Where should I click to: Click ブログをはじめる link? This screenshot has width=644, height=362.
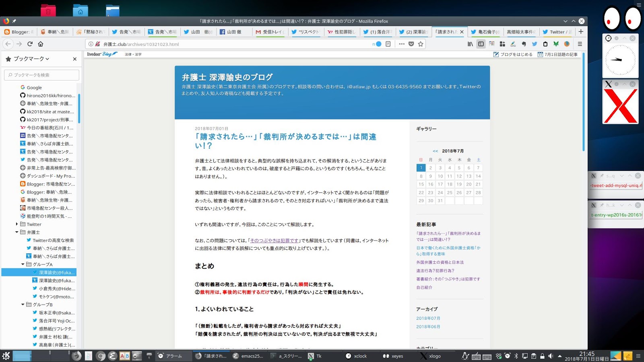(513, 54)
